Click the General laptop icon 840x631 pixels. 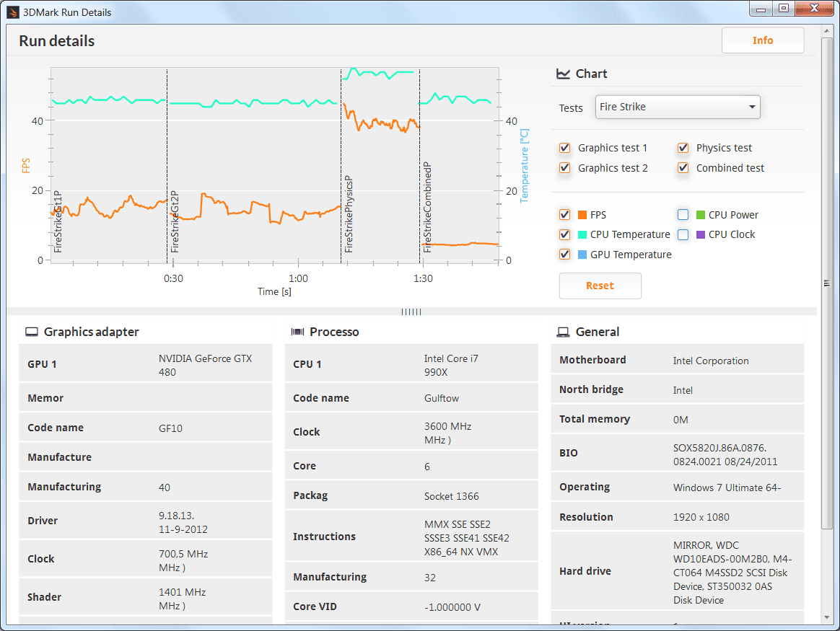click(x=563, y=332)
